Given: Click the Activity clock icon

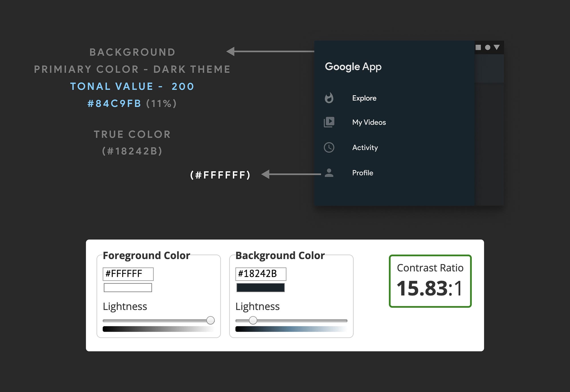Looking at the screenshot, I should pos(329,147).
